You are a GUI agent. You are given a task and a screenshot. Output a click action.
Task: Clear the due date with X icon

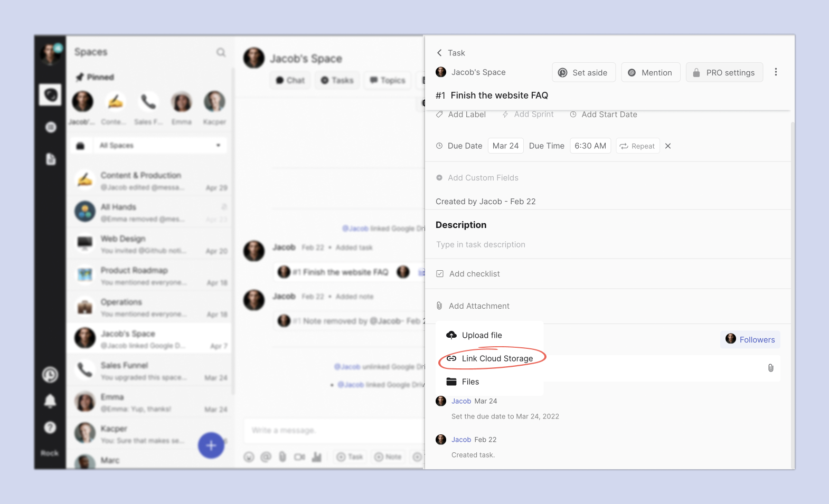668,146
